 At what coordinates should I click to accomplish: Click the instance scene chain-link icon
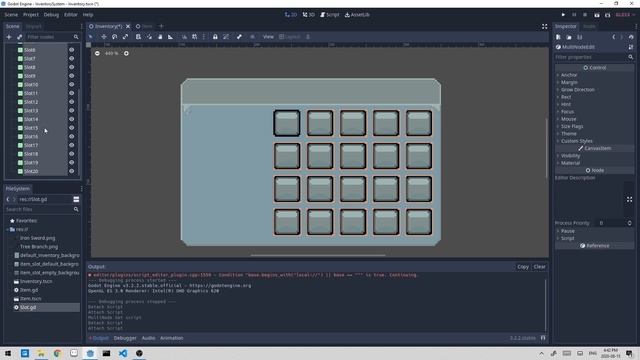coord(19,37)
